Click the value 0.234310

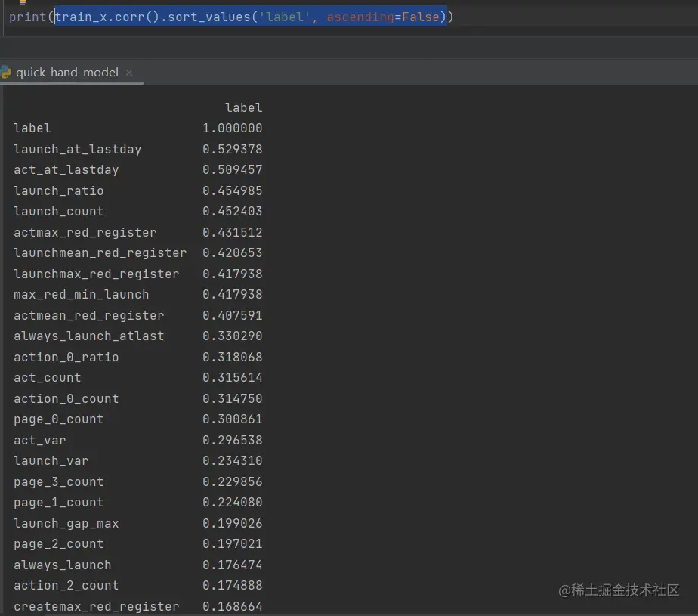[233, 461]
